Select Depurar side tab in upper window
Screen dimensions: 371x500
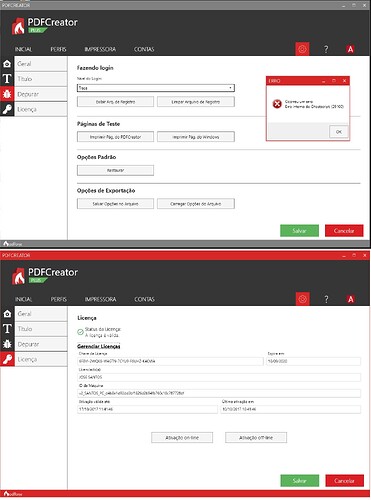41,94
